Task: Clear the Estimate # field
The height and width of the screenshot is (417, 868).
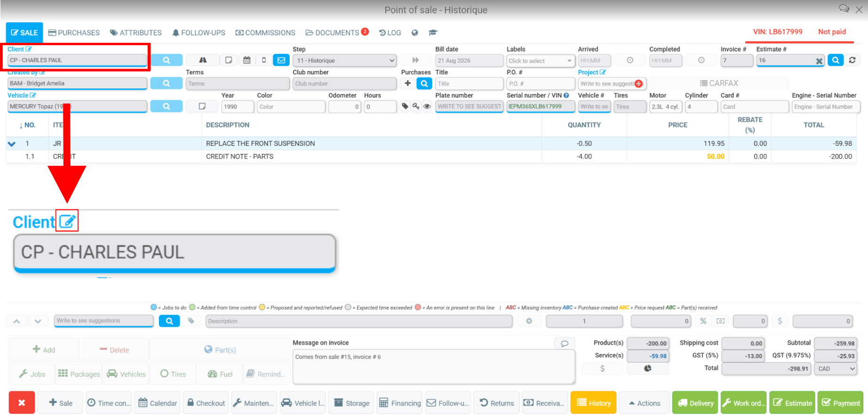Action: click(x=819, y=61)
